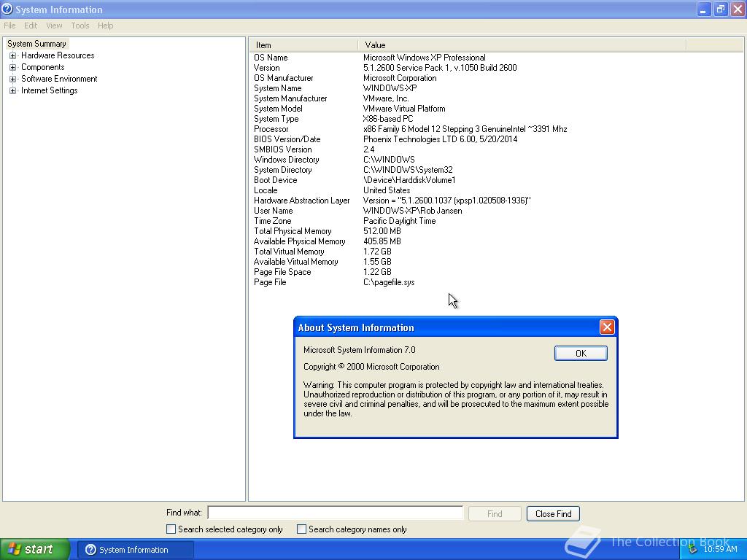Screen dimensions: 747x560
Task: Click the disabled Find button
Action: coord(495,514)
